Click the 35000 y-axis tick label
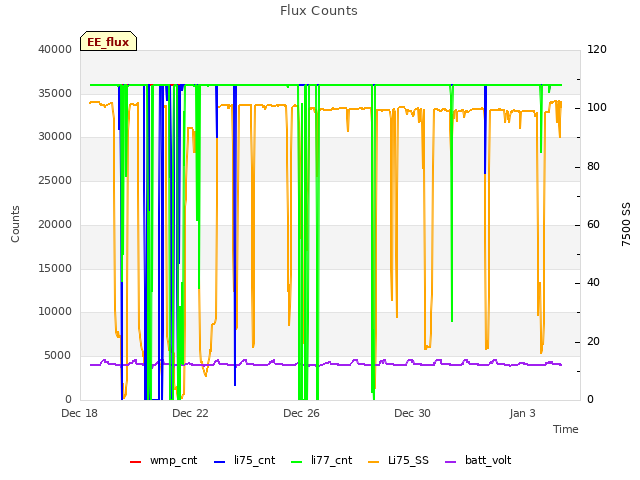Screen dimensions: 640x480 [x=55, y=93]
